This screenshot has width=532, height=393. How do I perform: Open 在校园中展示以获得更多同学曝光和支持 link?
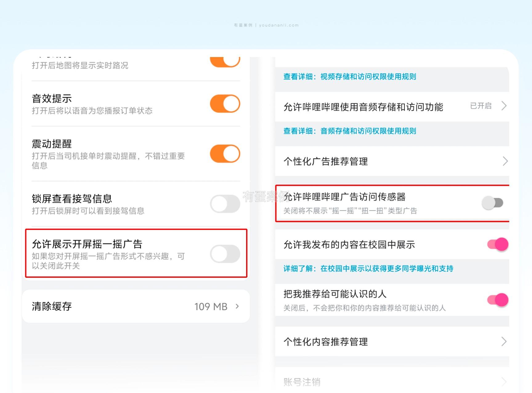[387, 268]
